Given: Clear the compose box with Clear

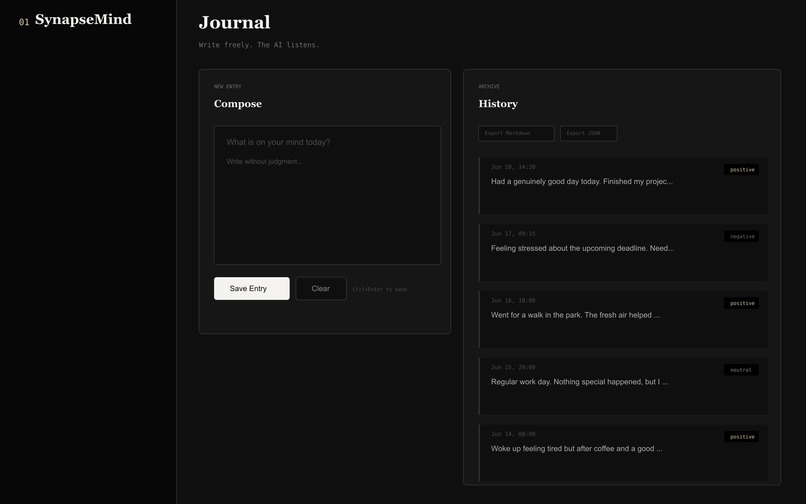Looking at the screenshot, I should point(321,289).
